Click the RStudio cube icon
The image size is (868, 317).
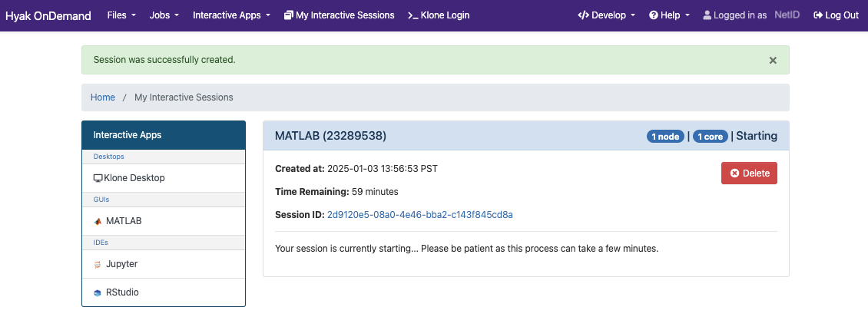click(98, 292)
